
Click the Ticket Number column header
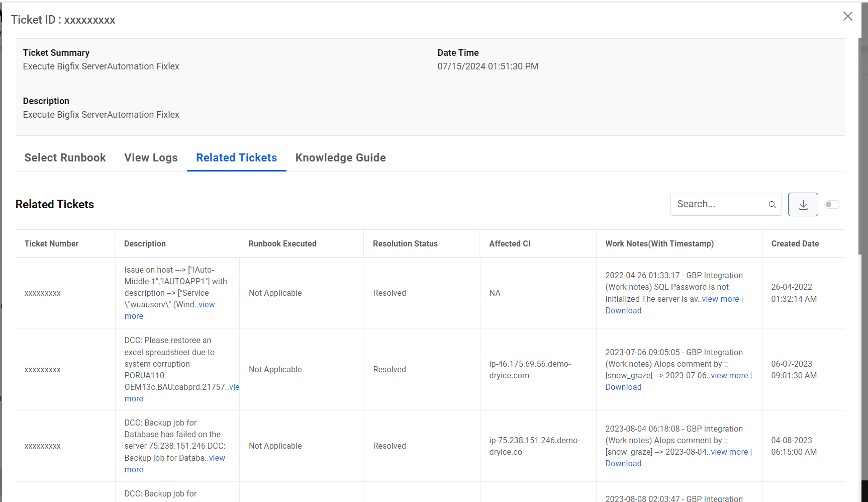[x=51, y=244]
